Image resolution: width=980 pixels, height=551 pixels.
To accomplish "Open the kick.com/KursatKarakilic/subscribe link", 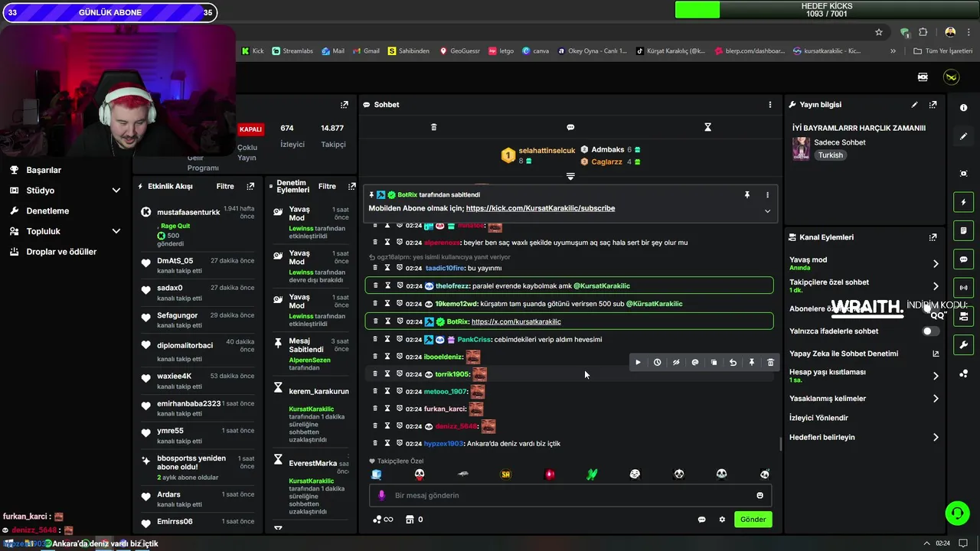I will pyautogui.click(x=541, y=208).
